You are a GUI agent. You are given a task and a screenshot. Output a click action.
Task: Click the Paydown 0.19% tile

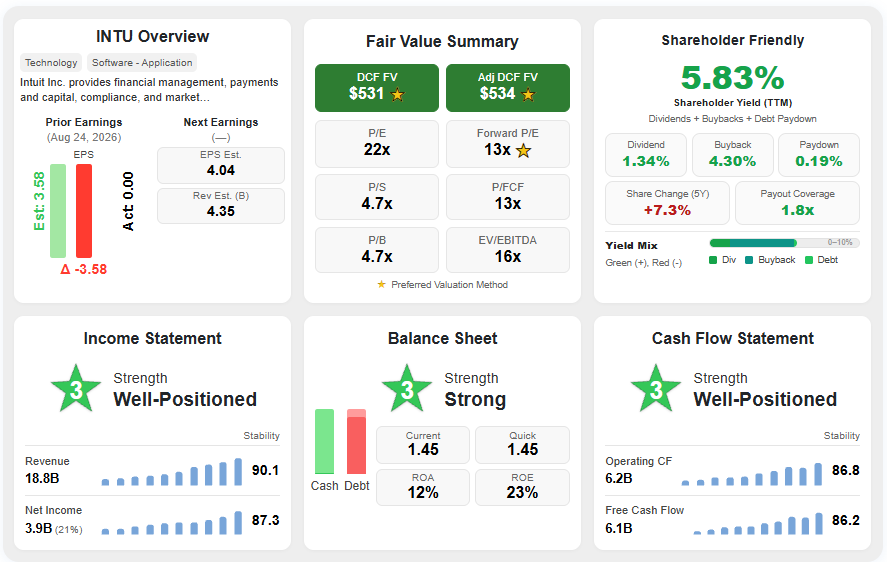click(x=819, y=155)
